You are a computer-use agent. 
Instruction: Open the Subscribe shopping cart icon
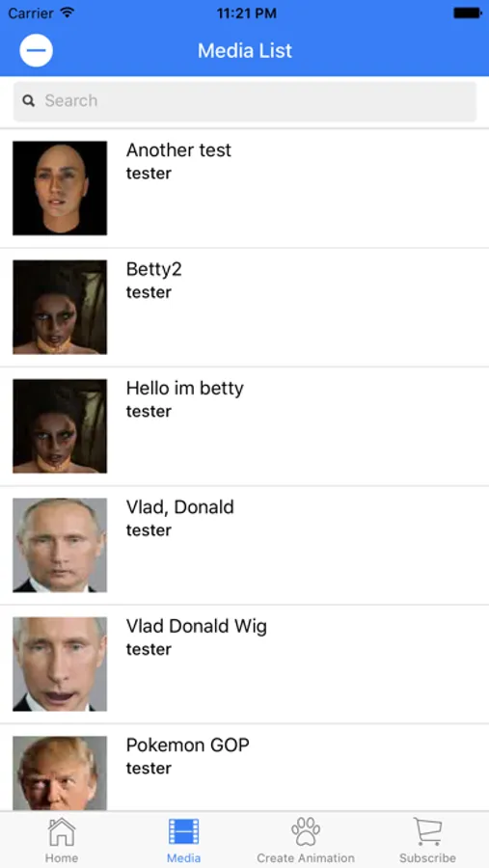click(x=427, y=832)
